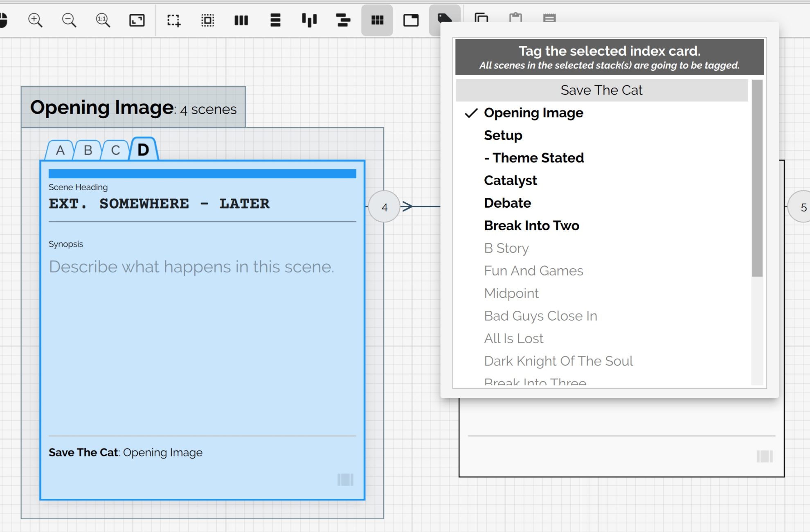Tag card with Setup
The width and height of the screenshot is (810, 532).
click(x=503, y=135)
